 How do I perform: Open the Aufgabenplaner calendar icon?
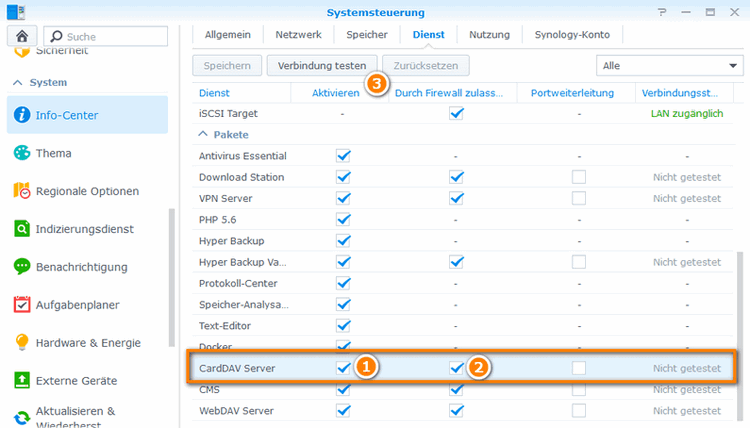tap(22, 304)
